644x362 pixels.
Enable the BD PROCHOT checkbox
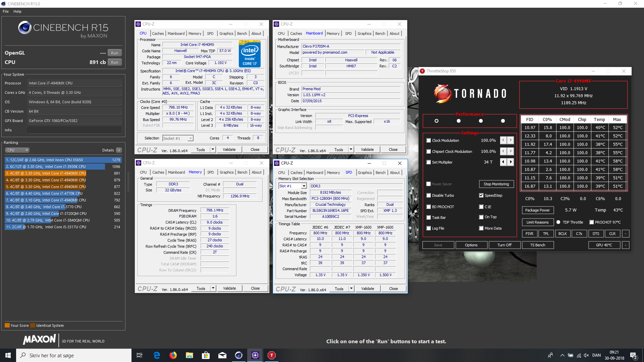pyautogui.click(x=428, y=207)
